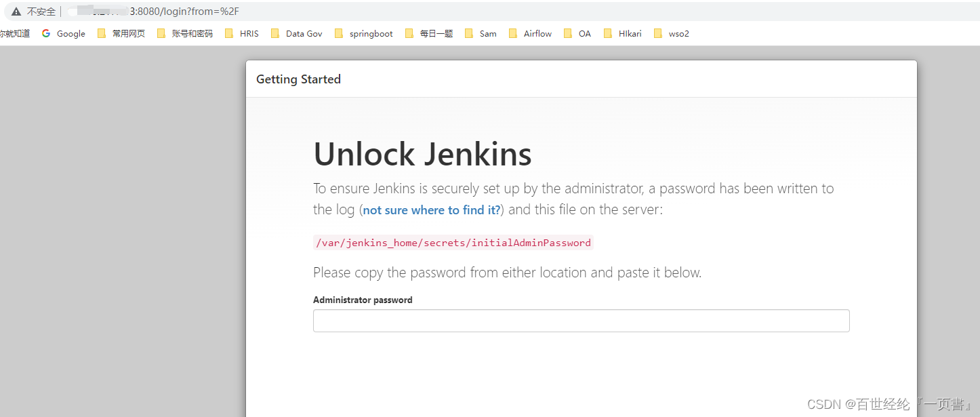
Task: Click the 不安全 security label
Action: (x=41, y=12)
